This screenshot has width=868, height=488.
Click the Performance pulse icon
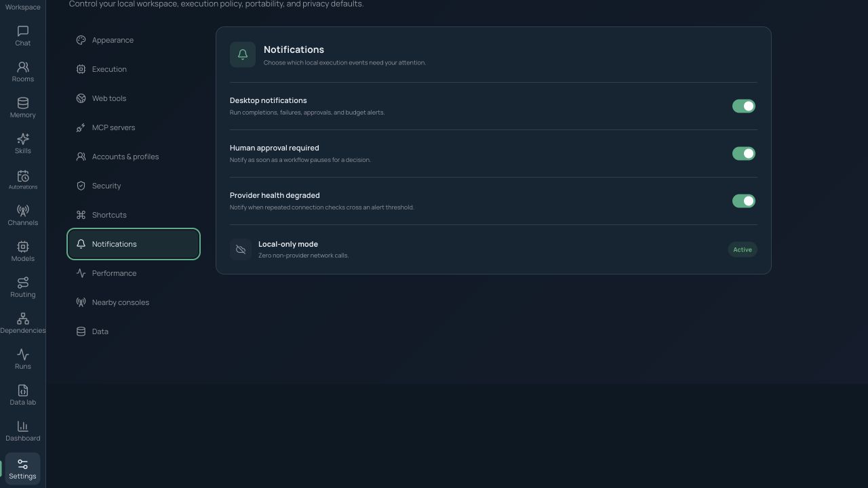81,273
